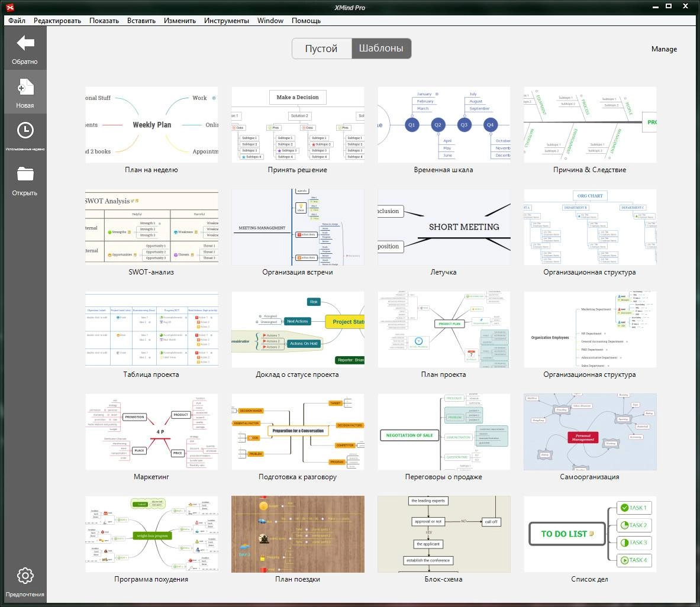Open the flowchart template thumbnail
Screen dimensions: 700x607
coord(444,534)
